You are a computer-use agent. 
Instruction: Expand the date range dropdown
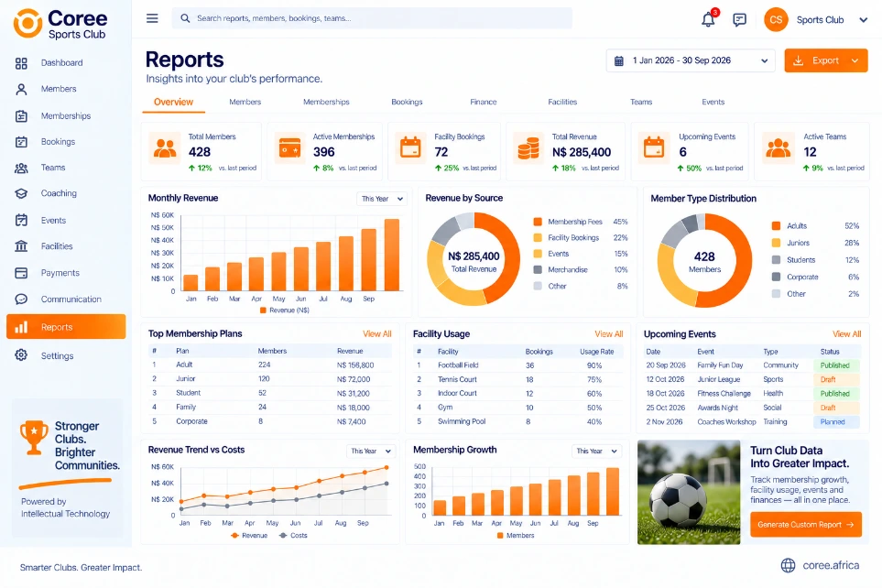click(765, 60)
